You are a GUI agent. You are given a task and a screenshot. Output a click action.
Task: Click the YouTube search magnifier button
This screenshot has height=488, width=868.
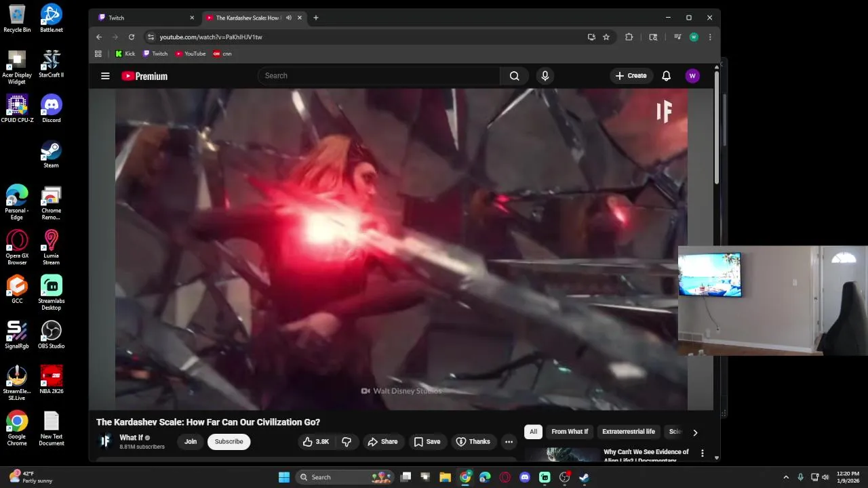[x=515, y=76]
